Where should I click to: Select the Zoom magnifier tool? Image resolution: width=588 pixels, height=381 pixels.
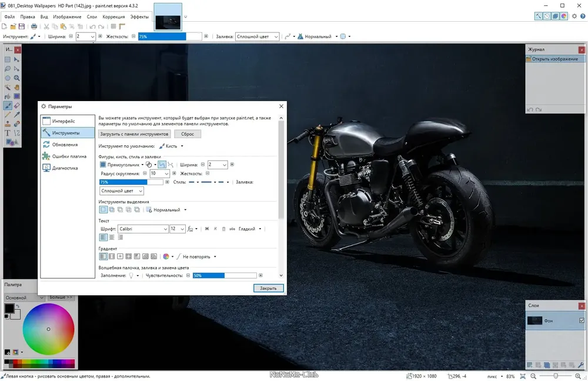[x=17, y=78]
